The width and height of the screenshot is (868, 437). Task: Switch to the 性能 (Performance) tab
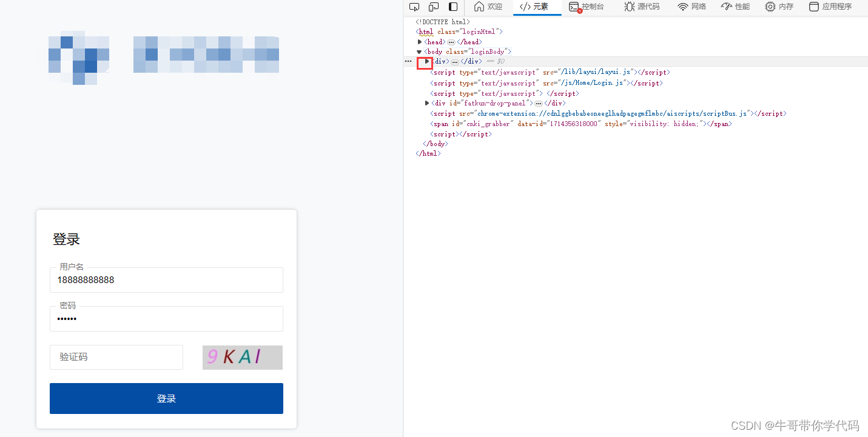pyautogui.click(x=735, y=7)
